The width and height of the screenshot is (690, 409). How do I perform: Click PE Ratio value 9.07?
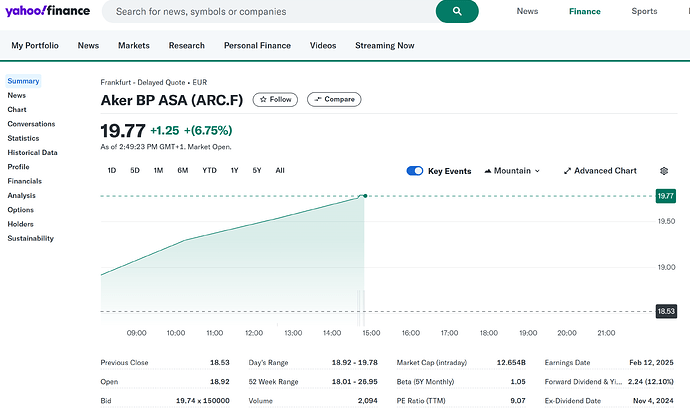click(518, 401)
